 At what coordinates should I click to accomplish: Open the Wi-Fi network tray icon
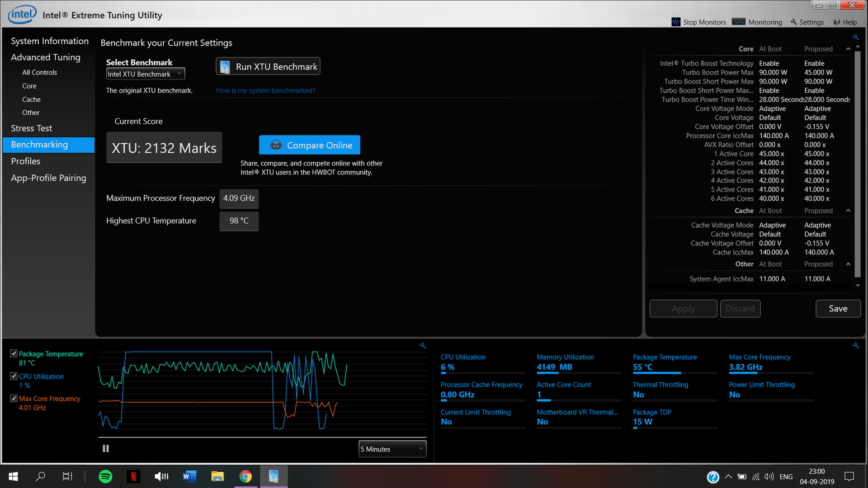pos(755,476)
